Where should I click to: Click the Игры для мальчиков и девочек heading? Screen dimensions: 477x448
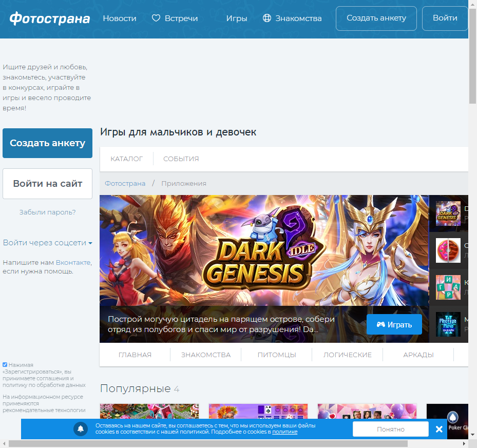pos(178,132)
